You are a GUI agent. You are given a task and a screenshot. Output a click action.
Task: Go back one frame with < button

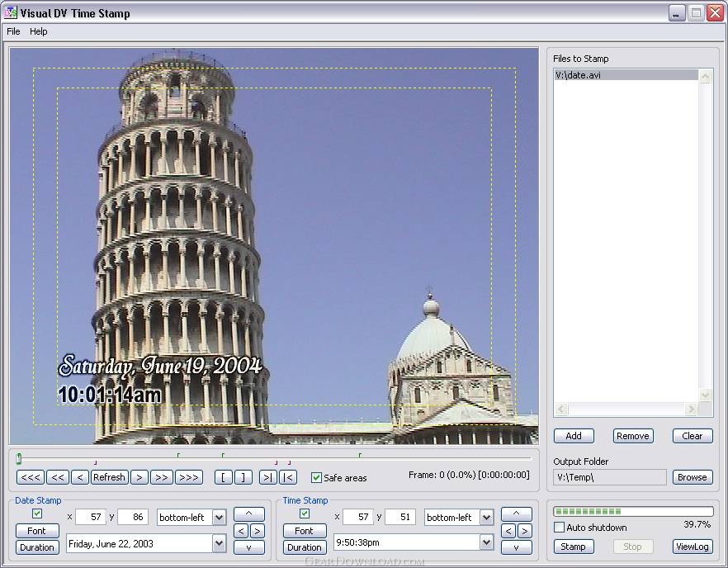click(x=80, y=477)
